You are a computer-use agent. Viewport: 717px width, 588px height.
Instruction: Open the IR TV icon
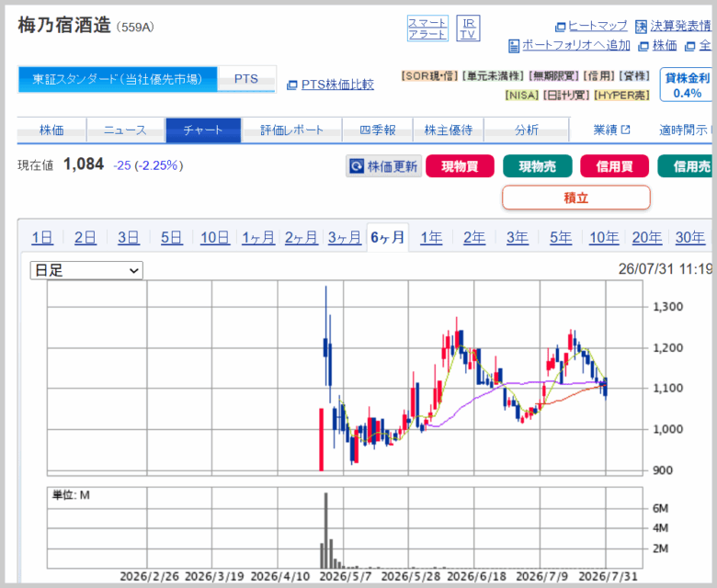468,28
